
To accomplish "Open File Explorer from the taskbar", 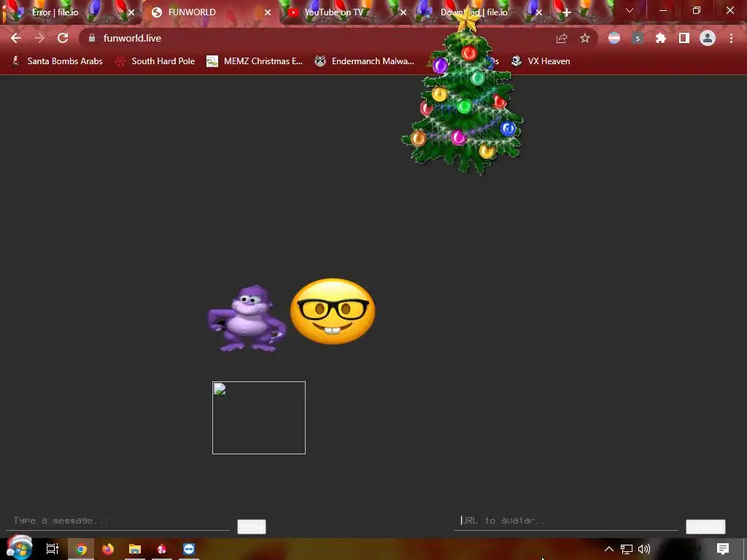I will pos(135,549).
